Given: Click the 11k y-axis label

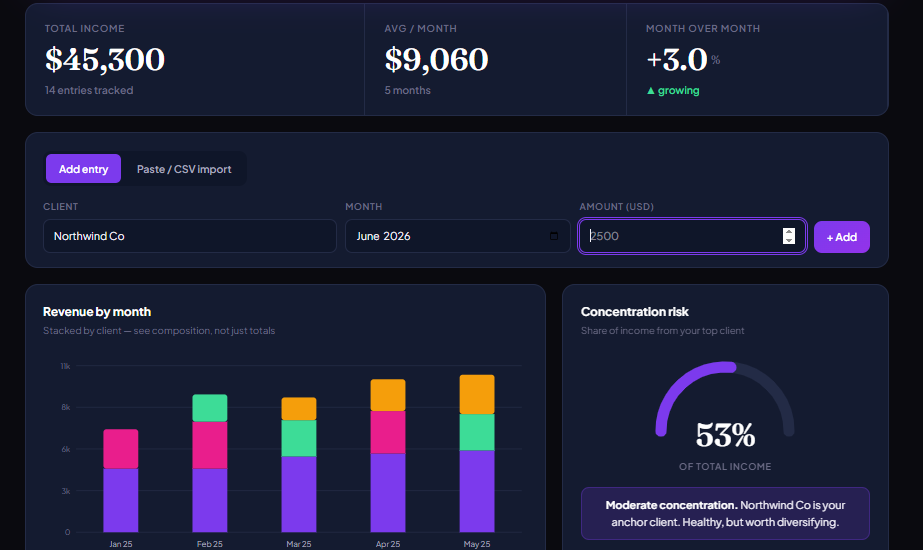Looking at the screenshot, I should (x=65, y=366).
